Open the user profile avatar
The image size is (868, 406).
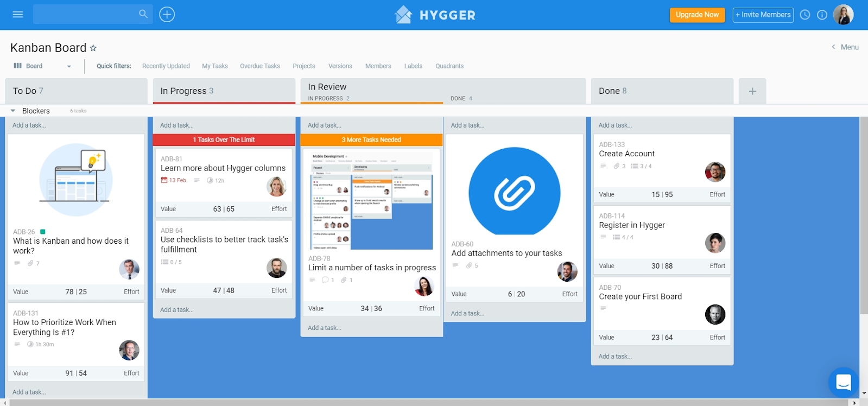pyautogui.click(x=843, y=15)
